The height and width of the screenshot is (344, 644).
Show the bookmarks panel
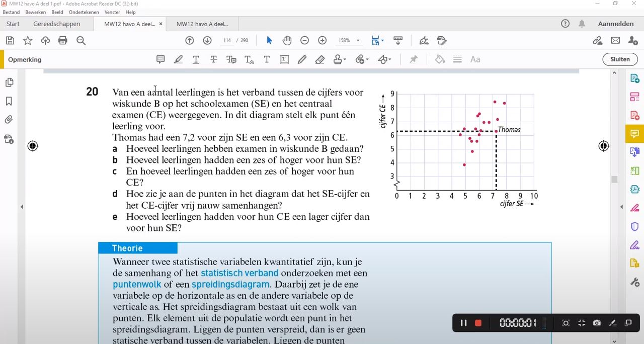pos(9,101)
